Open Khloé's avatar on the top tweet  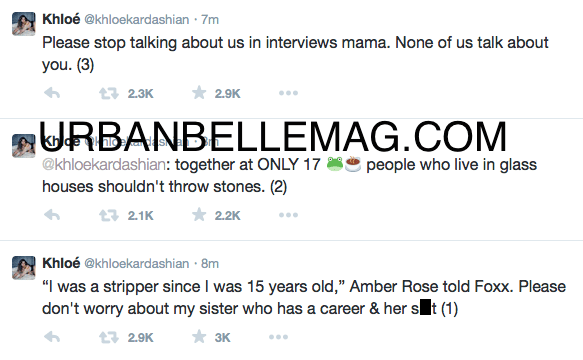(x=24, y=24)
